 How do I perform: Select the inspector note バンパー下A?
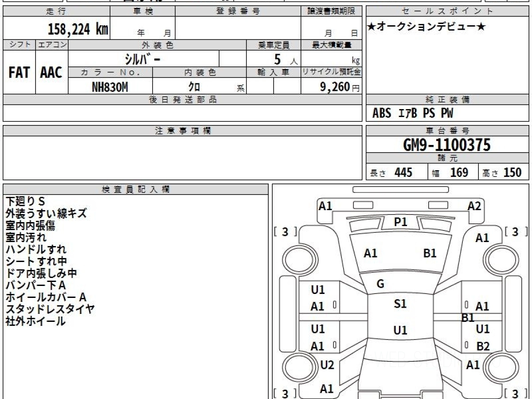click(35, 285)
